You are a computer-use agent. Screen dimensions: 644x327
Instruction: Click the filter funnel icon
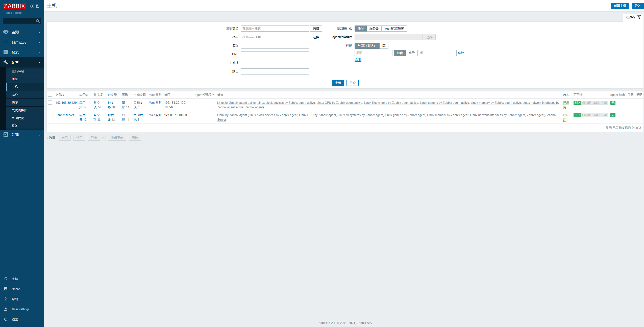pyautogui.click(x=639, y=17)
